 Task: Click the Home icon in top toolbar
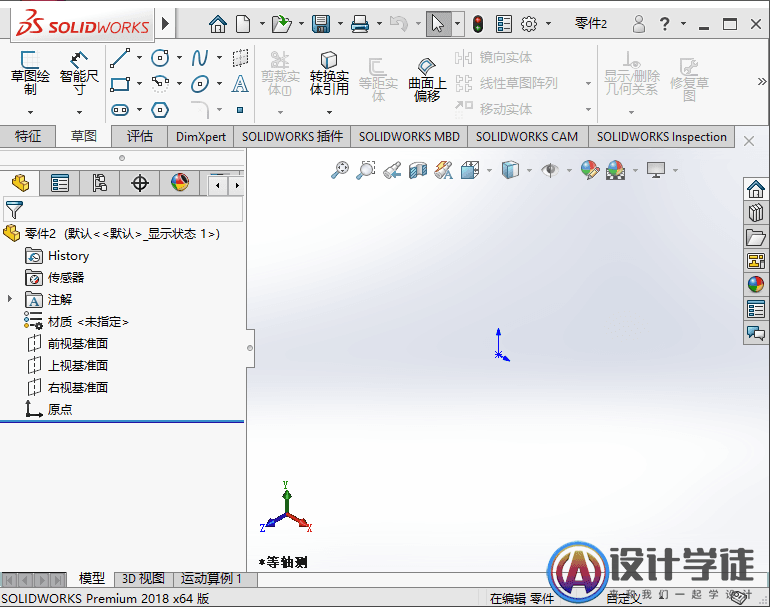point(218,24)
